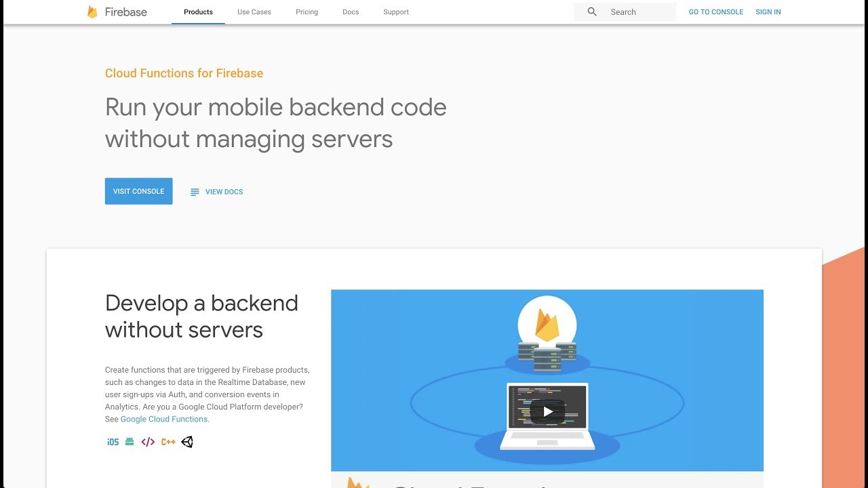Select the Unity platform icon
Screen dimensions: 868x488
pos(187,442)
